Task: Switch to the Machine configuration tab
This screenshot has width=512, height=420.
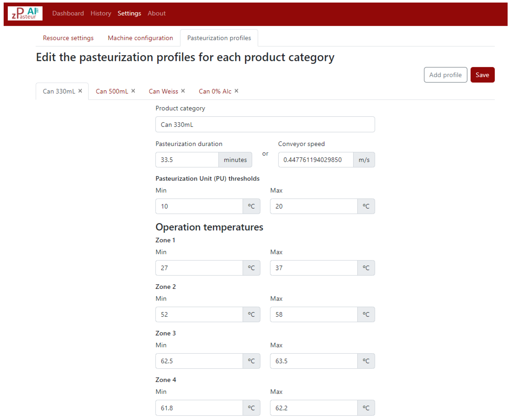Action: (x=140, y=38)
